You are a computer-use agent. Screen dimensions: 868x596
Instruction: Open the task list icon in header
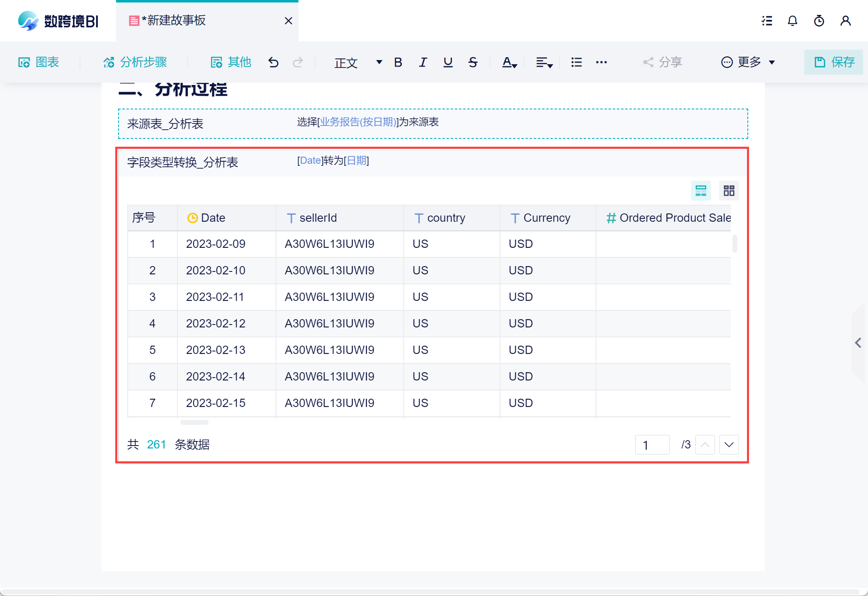[x=766, y=21]
